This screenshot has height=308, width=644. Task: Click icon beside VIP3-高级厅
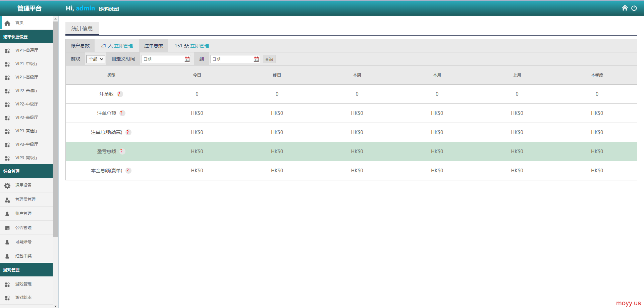tap(7, 158)
